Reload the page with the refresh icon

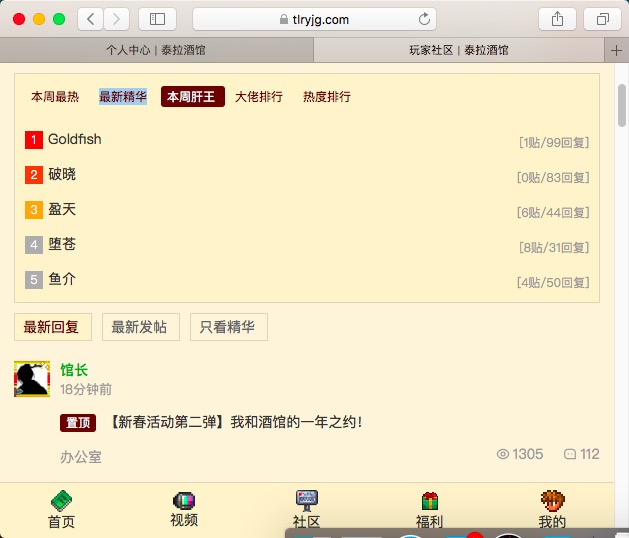pos(425,19)
